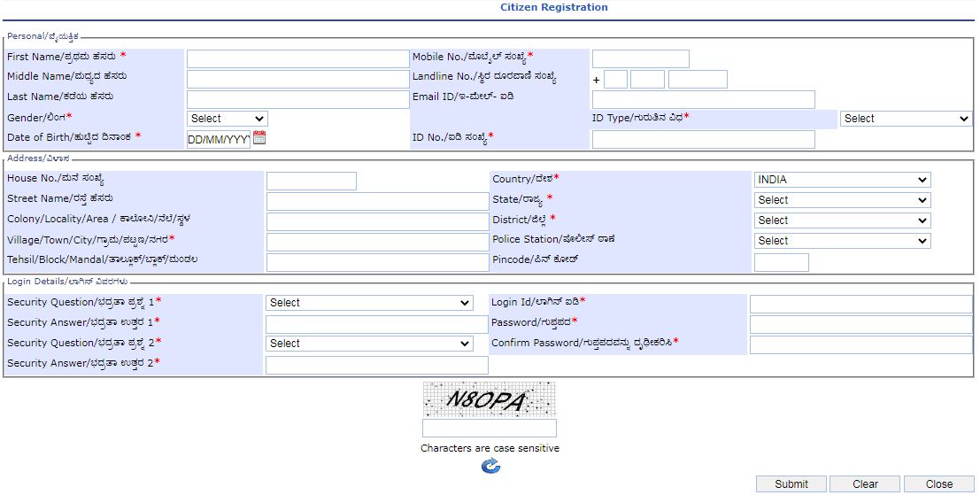
Task: Click the House No. input field
Action: click(312, 182)
